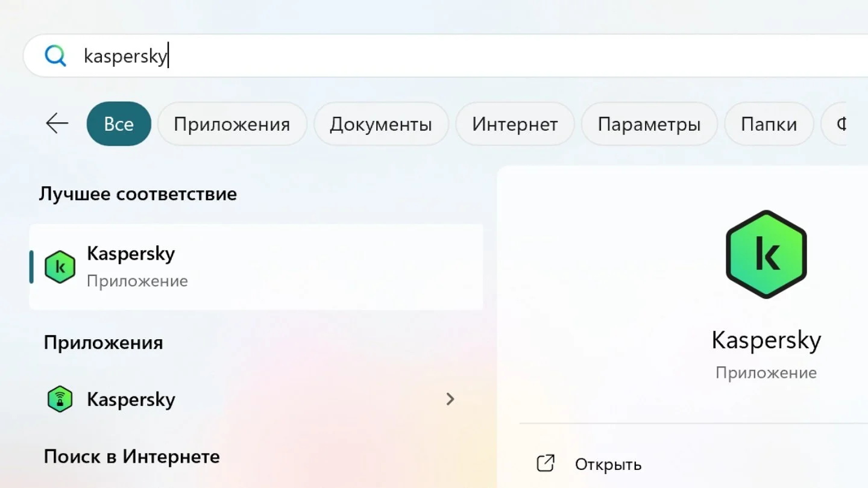Click the Приложение subtitle in the details pane

tap(766, 372)
